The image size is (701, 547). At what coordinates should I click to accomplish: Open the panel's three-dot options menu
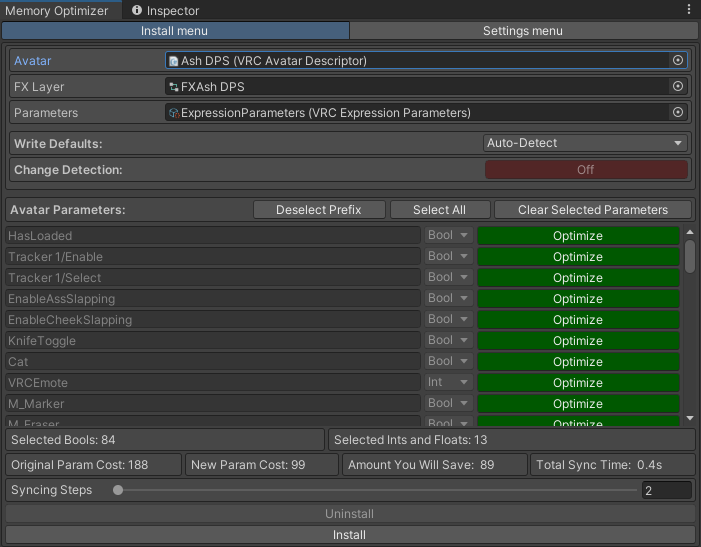click(x=689, y=10)
